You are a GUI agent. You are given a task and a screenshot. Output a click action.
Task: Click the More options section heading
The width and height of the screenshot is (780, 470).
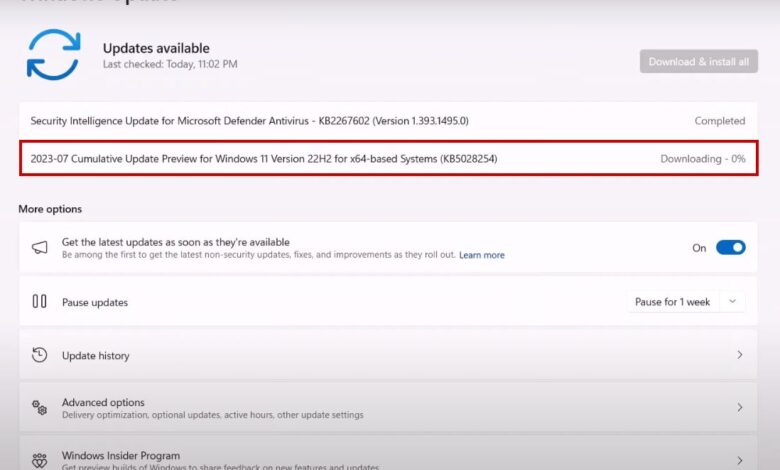point(50,209)
